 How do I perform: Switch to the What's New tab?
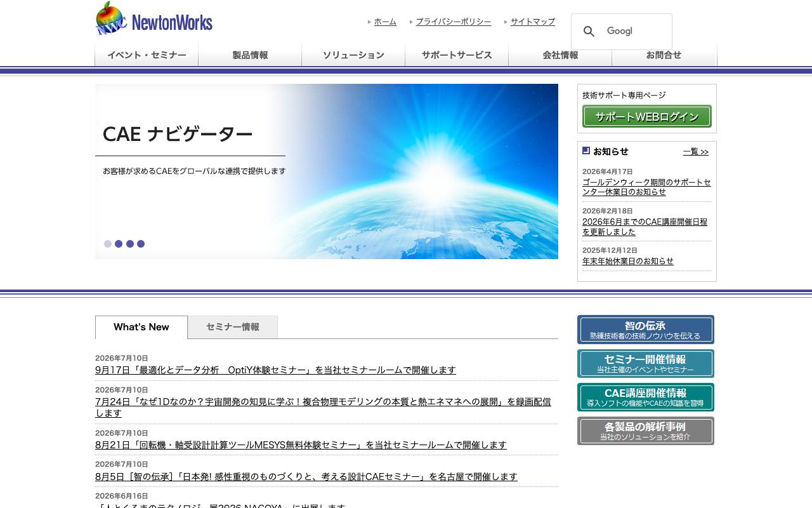click(141, 327)
